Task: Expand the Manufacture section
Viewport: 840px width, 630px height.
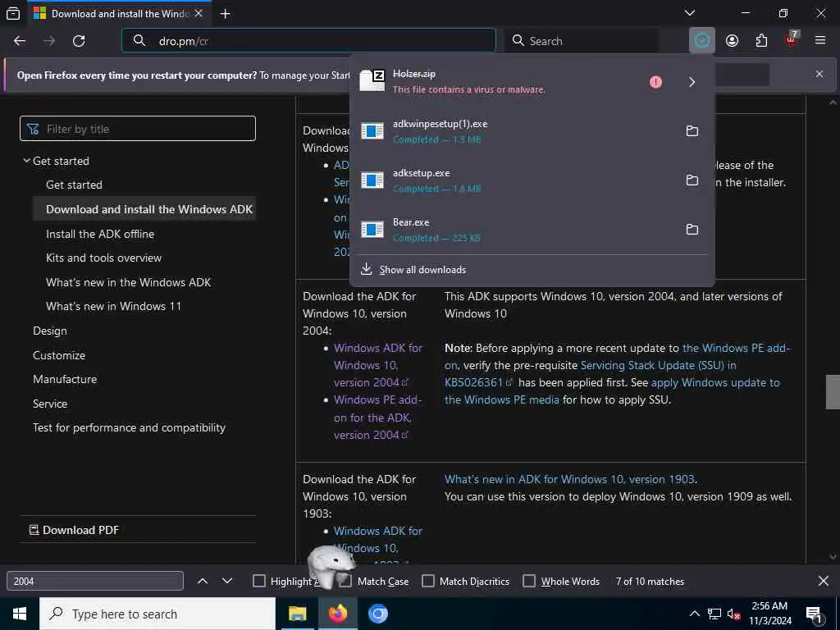Action: 65,379
